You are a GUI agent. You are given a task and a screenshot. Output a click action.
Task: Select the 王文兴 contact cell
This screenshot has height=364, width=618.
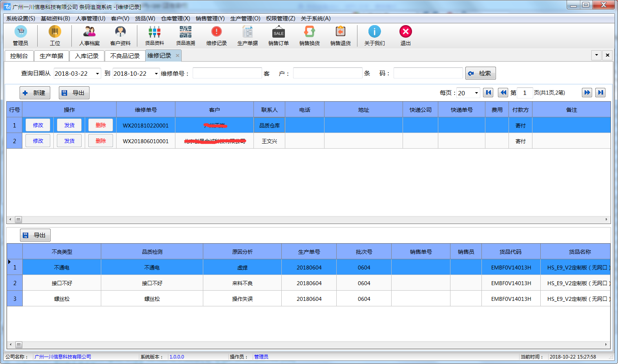(x=270, y=141)
